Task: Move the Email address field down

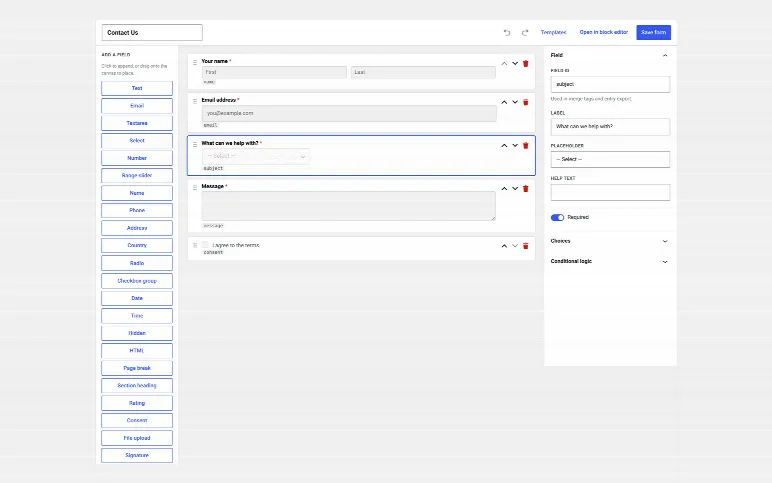Action: [515, 102]
